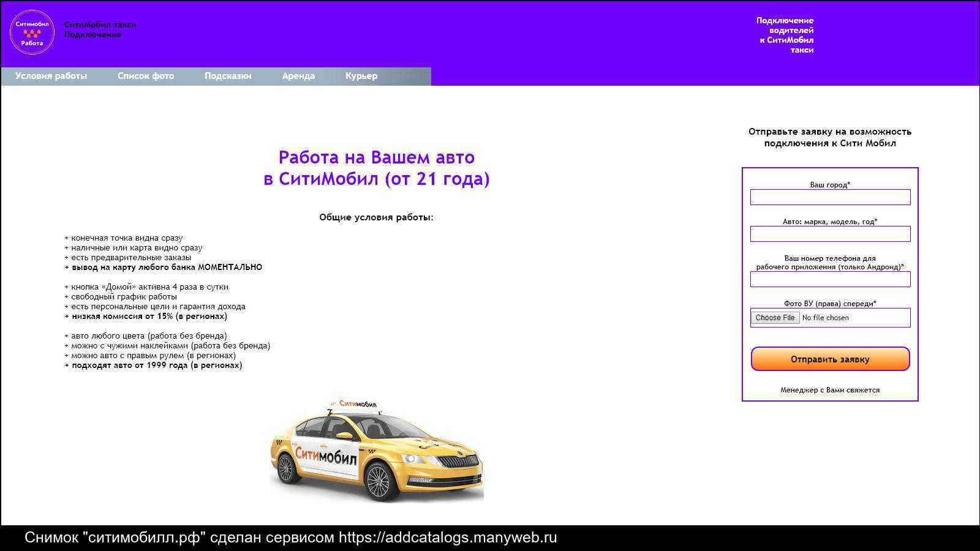Focus the 'Авто: марка, модель, год' field

point(830,234)
